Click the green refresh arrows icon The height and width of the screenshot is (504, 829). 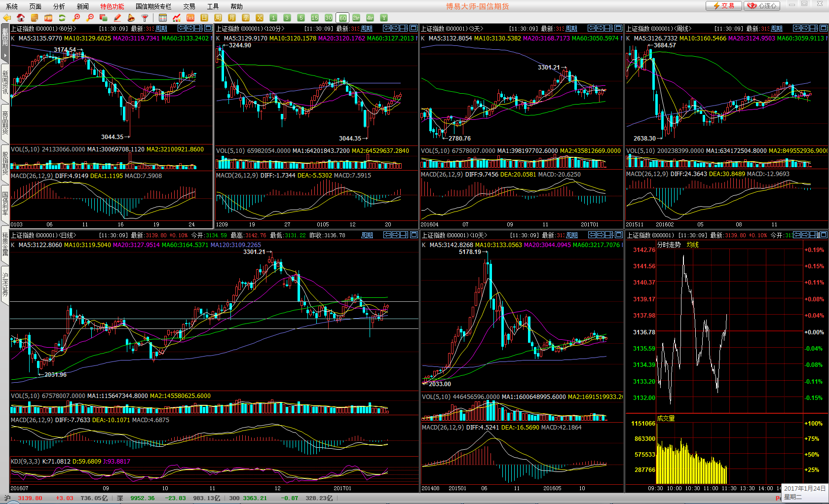[62, 18]
